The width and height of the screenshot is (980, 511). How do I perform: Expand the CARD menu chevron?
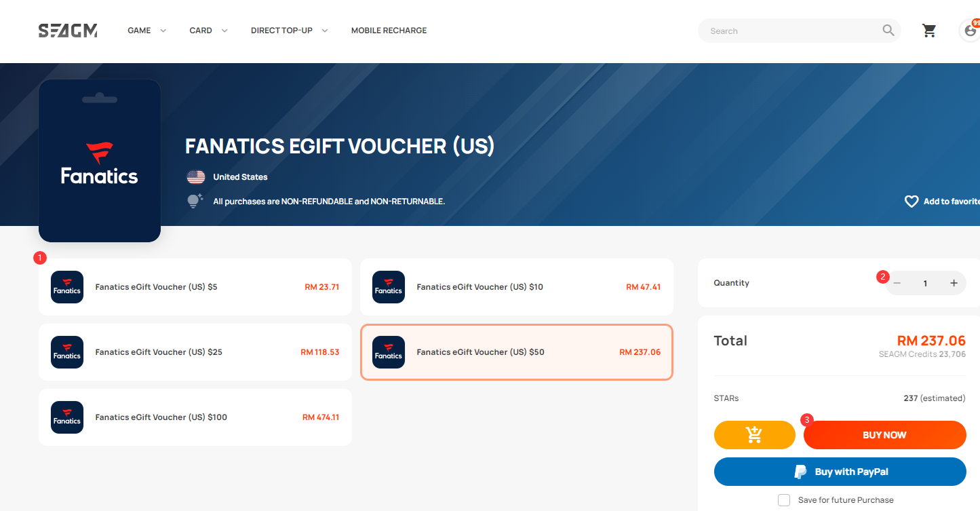coord(224,31)
